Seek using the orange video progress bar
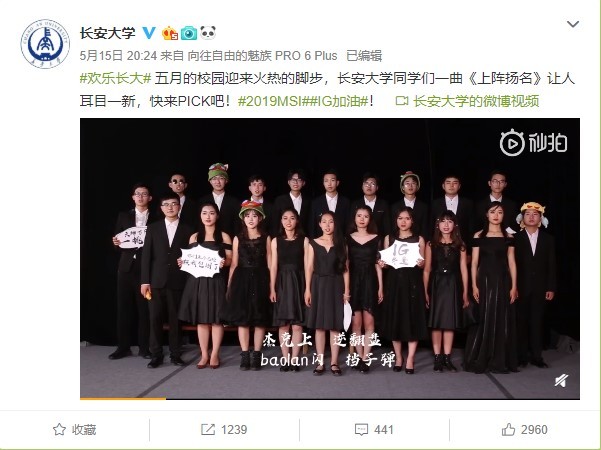The height and width of the screenshot is (450, 601). pos(330,398)
